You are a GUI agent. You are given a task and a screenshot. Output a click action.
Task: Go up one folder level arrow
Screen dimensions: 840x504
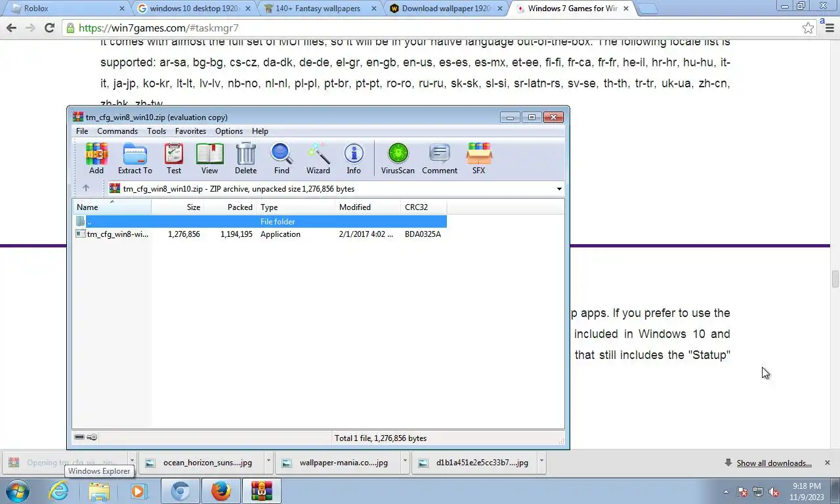point(85,188)
